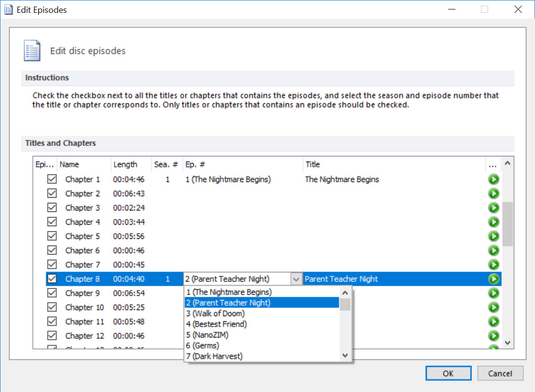Click season number '1' in Chapter 1 row
This screenshot has height=392, width=535.
tap(168, 179)
